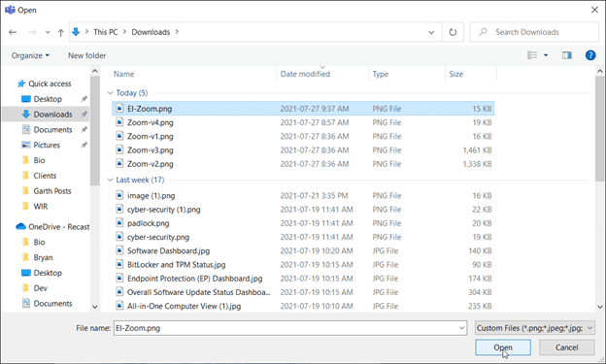Go forward using forward arrow
The image size is (606, 364).
coord(32,32)
